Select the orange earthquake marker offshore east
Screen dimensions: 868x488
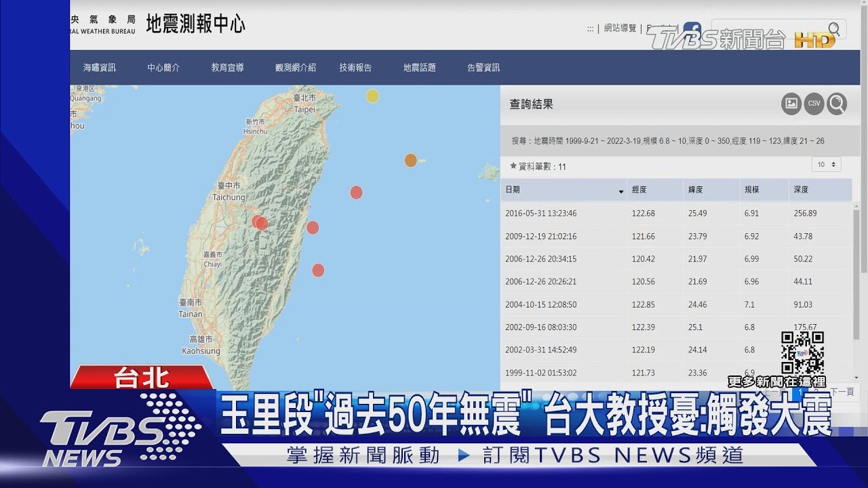pos(410,161)
